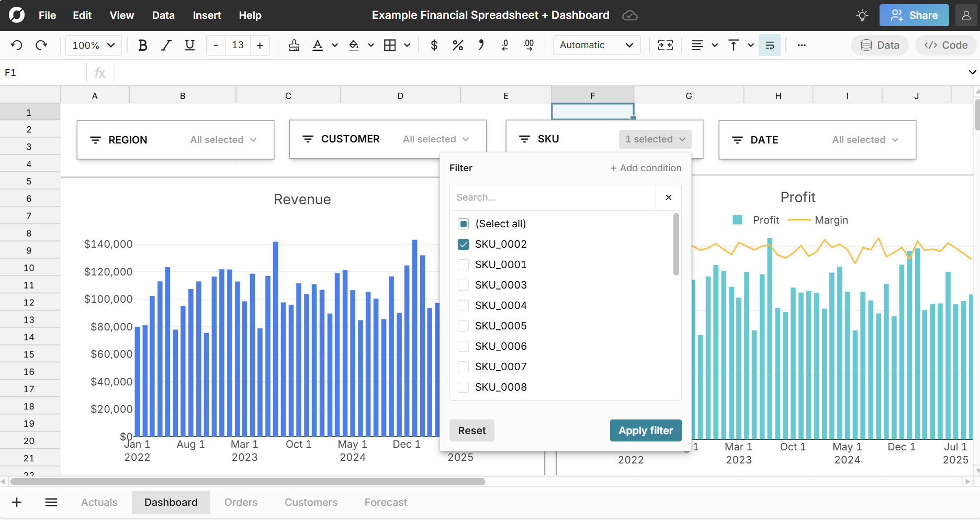Open the Automatic number format dropdown
This screenshot has height=520, width=980.
(x=596, y=45)
